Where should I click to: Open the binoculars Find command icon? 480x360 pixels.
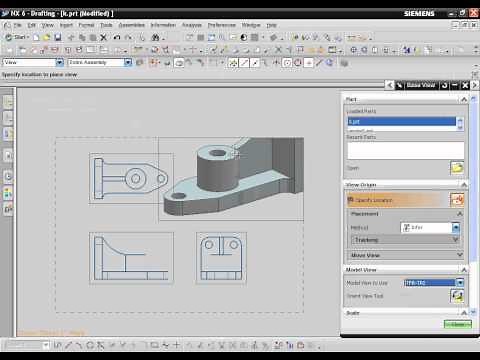point(155,38)
